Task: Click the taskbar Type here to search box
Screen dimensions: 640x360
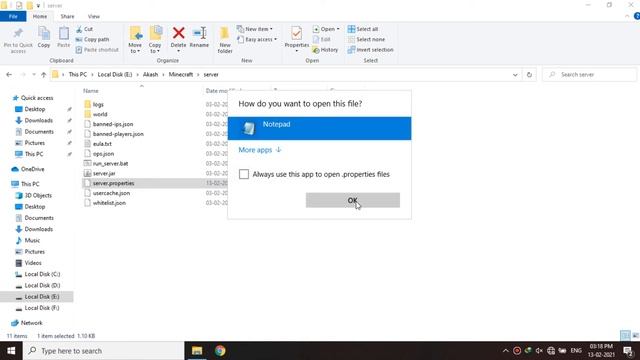Action: 104,351
